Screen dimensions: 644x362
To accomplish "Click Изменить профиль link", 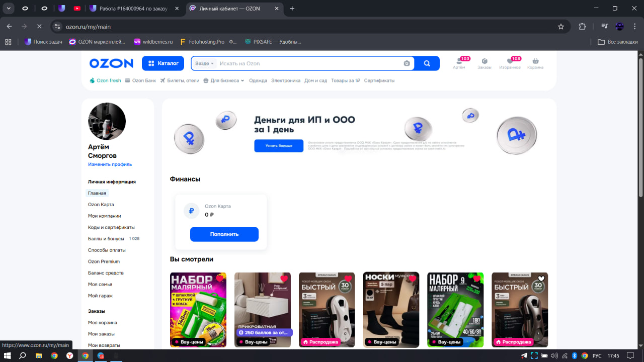I will (110, 164).
